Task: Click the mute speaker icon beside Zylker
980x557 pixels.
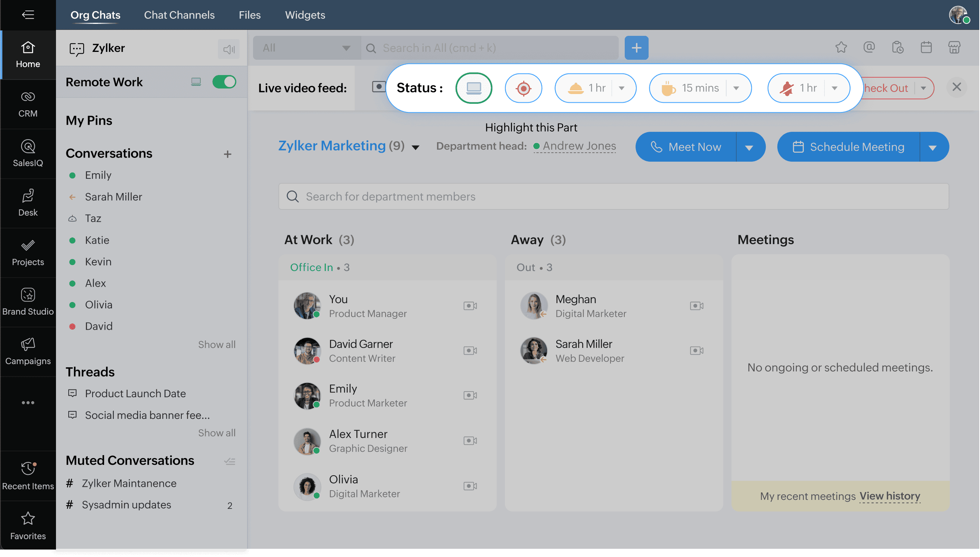Action: tap(229, 49)
